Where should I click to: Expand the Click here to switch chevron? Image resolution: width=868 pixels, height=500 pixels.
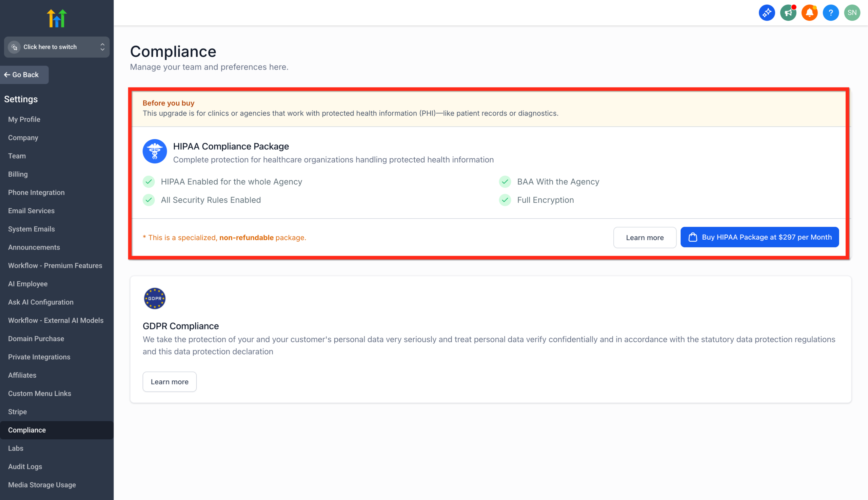[x=102, y=47]
